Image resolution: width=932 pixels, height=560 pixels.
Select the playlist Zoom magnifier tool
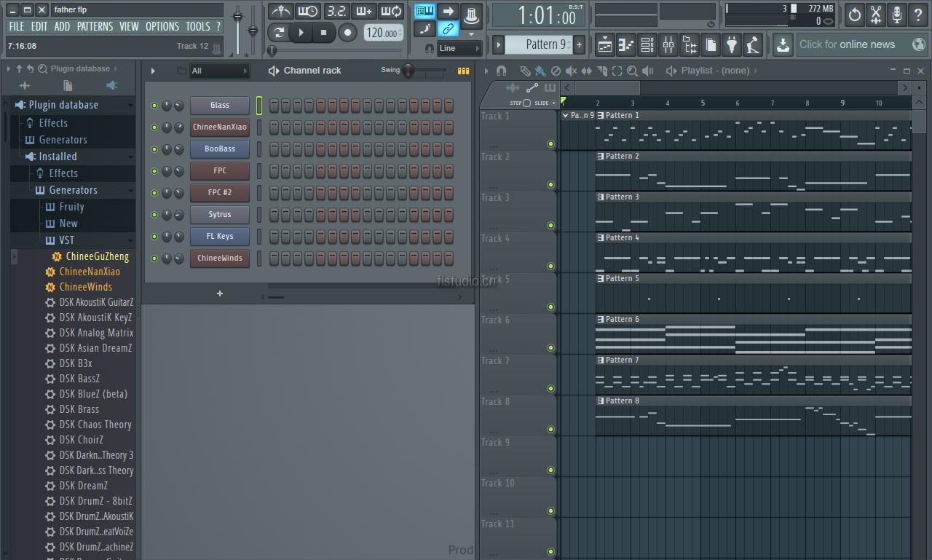[632, 71]
